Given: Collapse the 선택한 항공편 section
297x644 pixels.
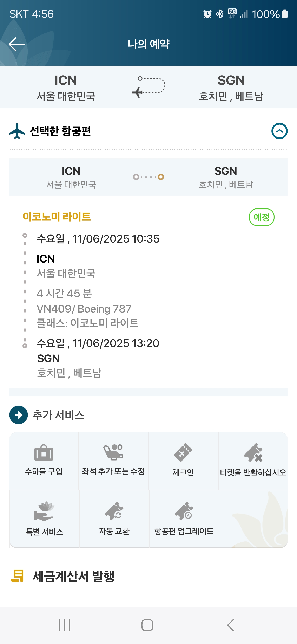Looking at the screenshot, I should coord(279,131).
